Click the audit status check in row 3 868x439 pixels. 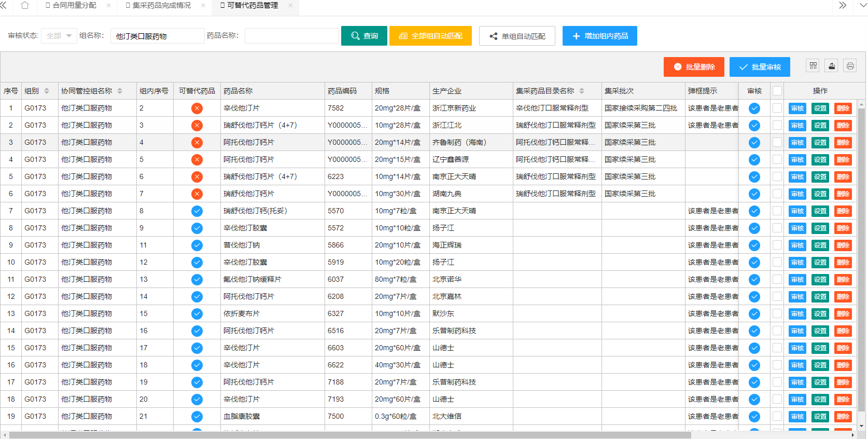pyautogui.click(x=754, y=143)
